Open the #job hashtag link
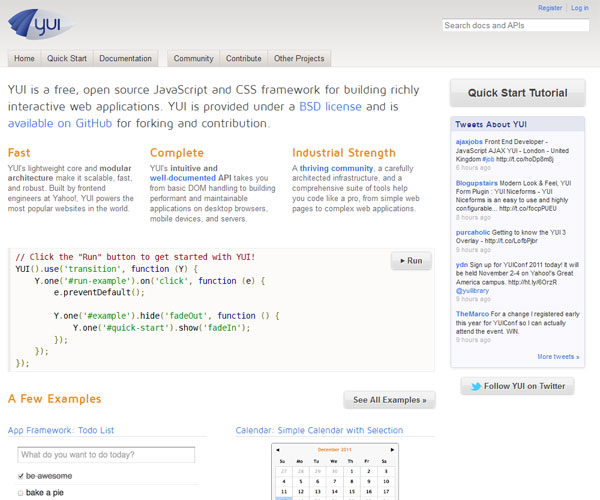 click(x=488, y=159)
